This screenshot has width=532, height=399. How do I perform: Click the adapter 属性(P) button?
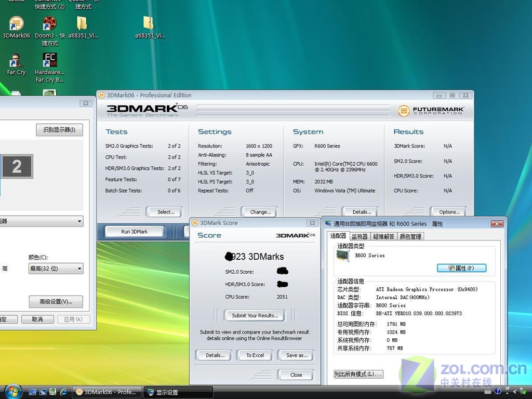click(461, 268)
